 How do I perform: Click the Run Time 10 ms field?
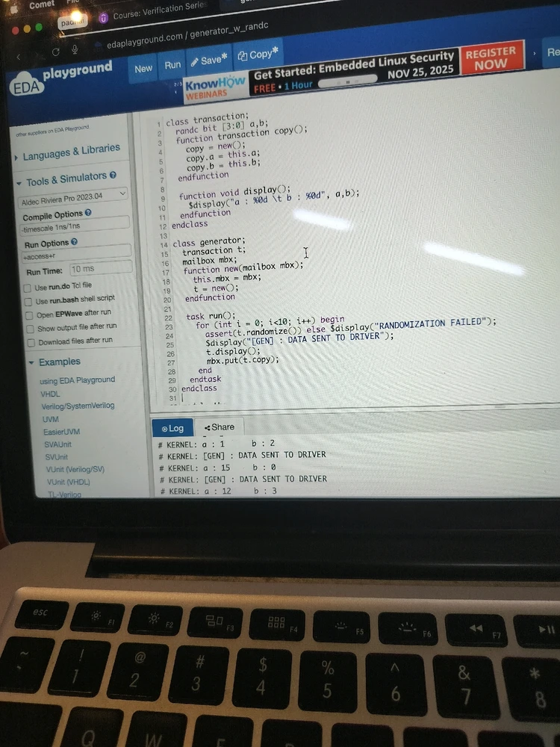101,267
